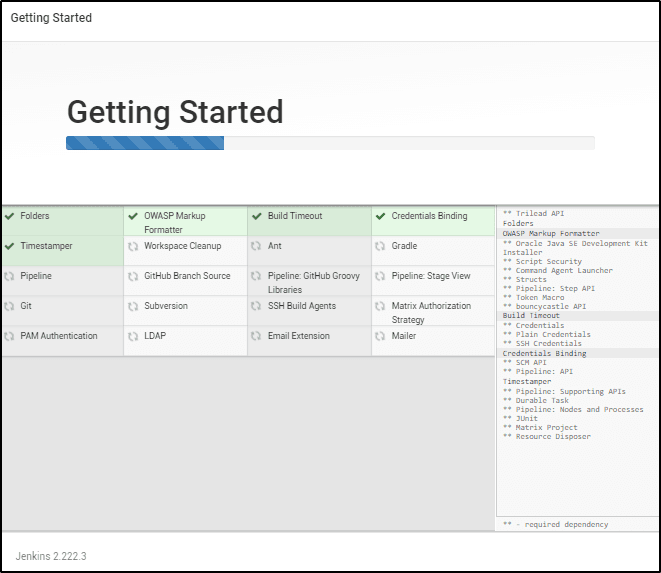Click the Timestamper green checkmark
This screenshot has width=661, height=573.
click(x=10, y=246)
